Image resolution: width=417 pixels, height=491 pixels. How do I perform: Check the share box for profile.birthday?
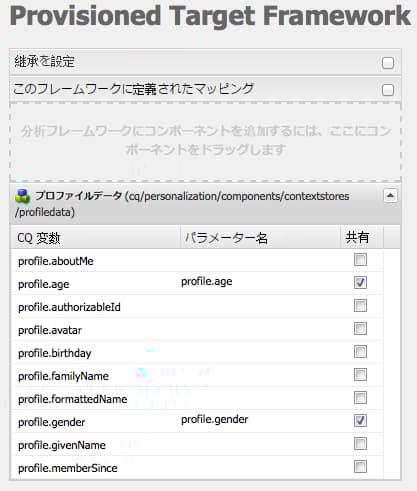click(360, 352)
